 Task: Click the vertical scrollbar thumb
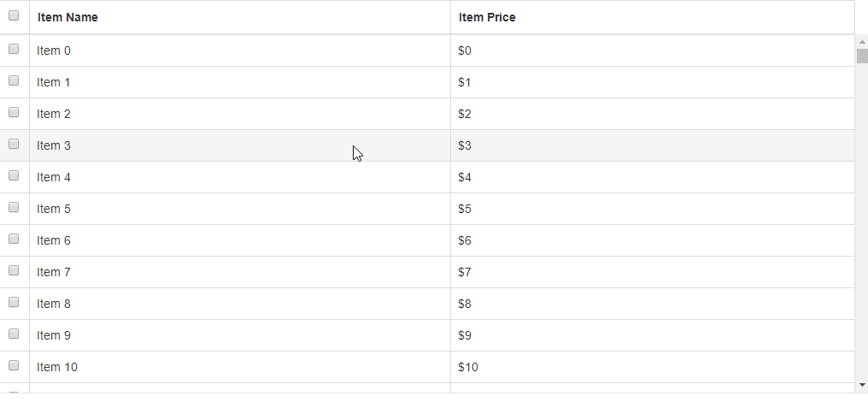(862, 56)
